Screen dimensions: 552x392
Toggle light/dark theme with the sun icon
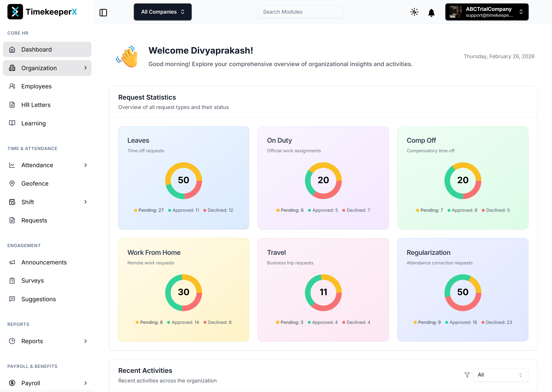(414, 12)
